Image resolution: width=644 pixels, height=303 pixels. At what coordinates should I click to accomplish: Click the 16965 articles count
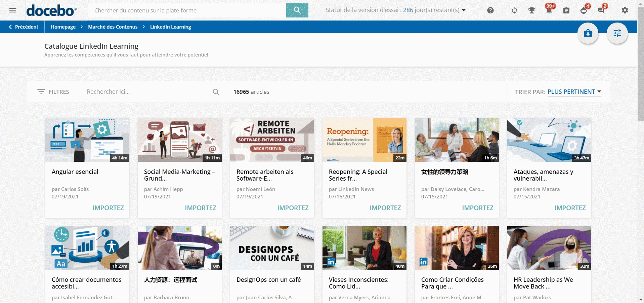(251, 92)
